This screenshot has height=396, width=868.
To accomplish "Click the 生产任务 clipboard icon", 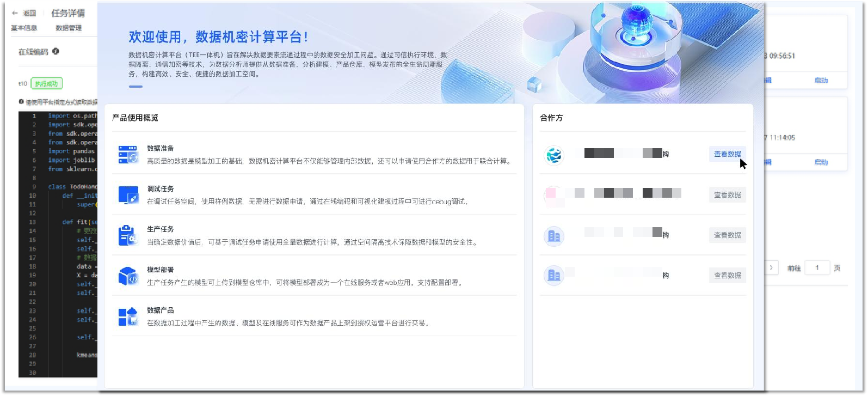I will [x=128, y=235].
